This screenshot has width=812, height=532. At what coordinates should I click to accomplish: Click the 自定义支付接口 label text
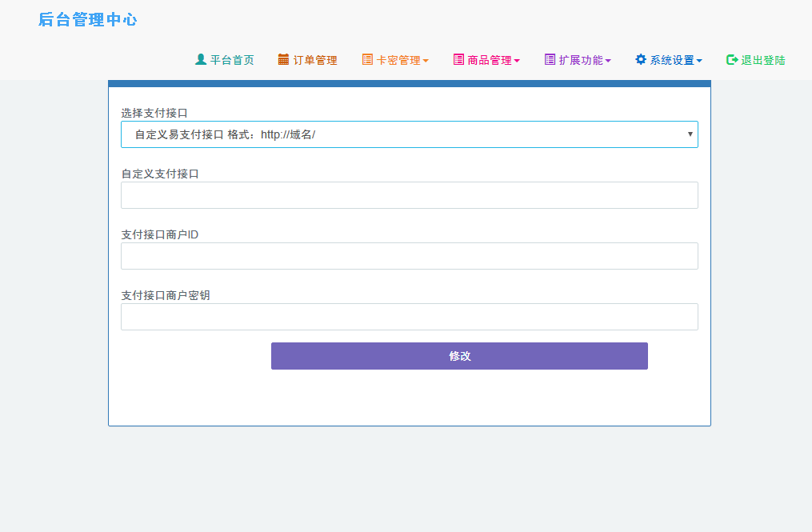[160, 174]
